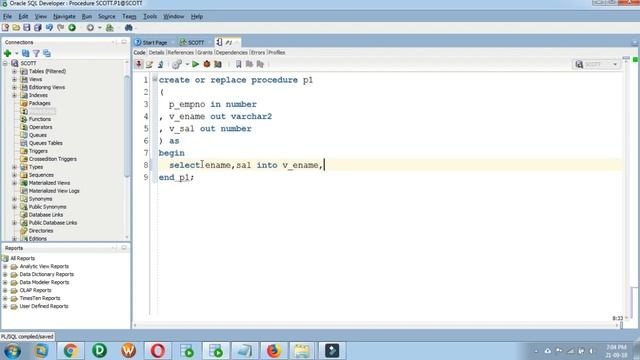
Task: Click the green Back navigation icon
Action: [72, 28]
